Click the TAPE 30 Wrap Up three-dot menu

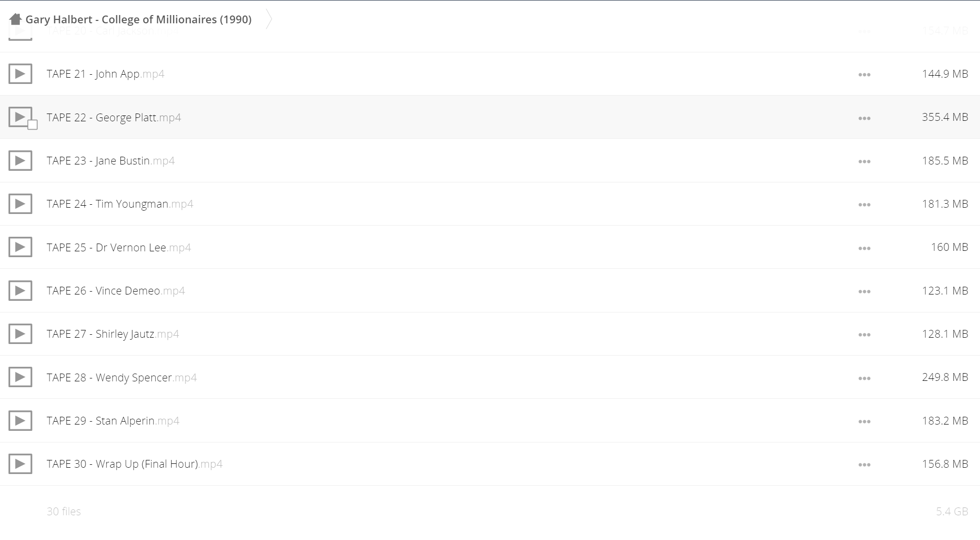[864, 465]
